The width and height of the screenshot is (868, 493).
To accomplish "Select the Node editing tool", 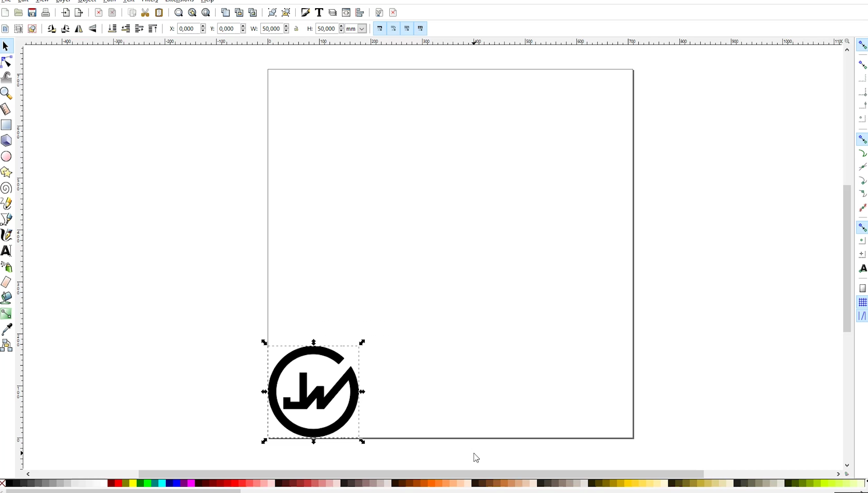I will (x=6, y=62).
